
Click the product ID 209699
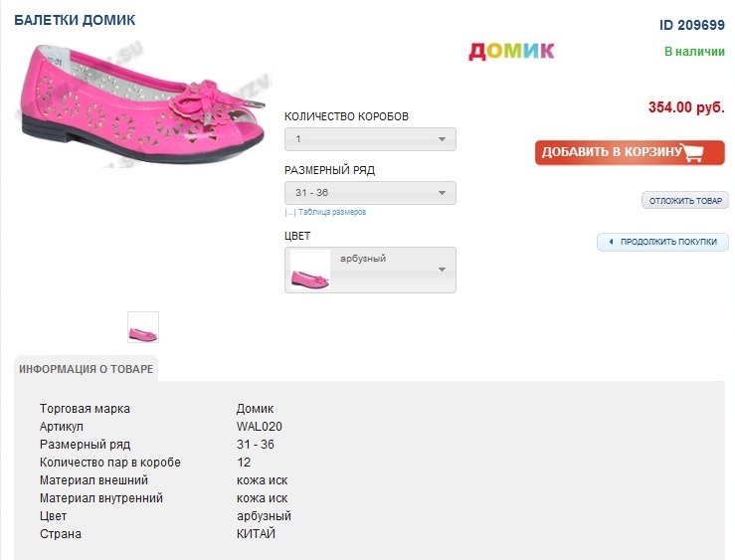pyautogui.click(x=692, y=25)
